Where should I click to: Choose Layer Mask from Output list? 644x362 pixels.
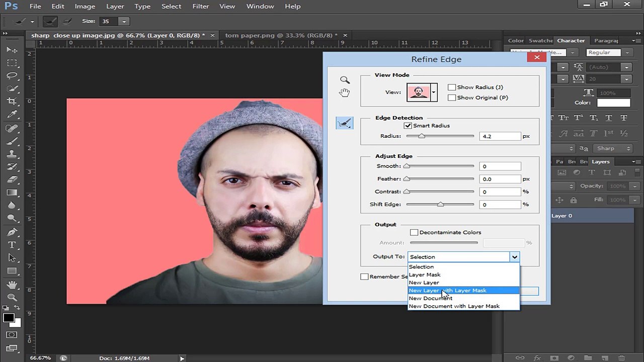click(463, 275)
